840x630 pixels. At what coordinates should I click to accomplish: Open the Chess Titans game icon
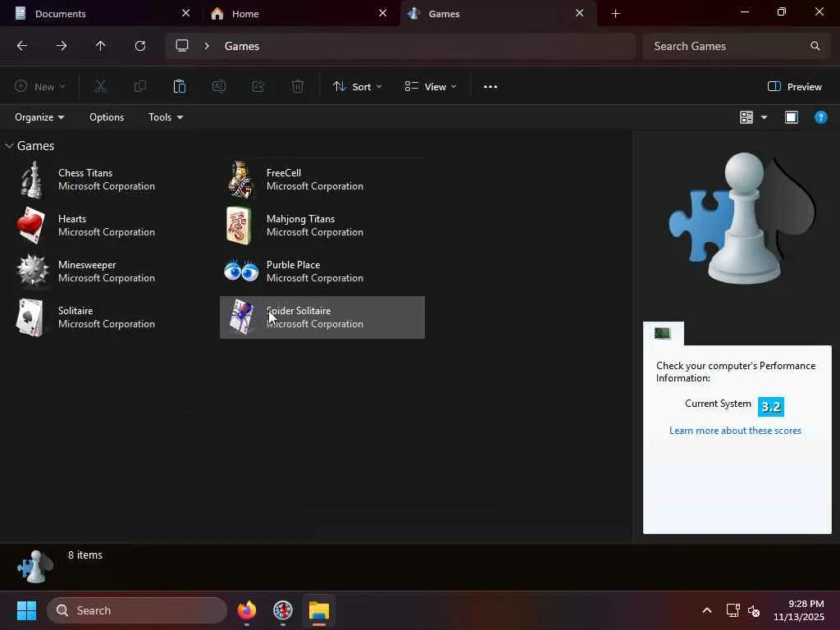click(x=32, y=180)
